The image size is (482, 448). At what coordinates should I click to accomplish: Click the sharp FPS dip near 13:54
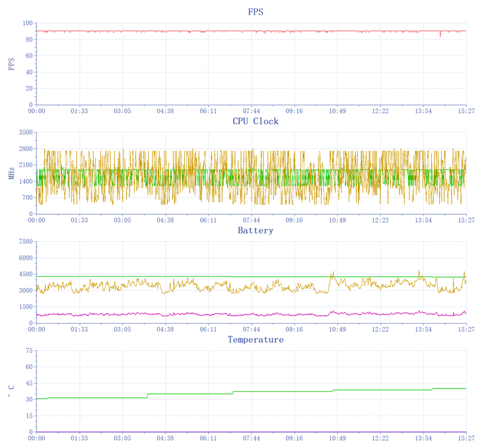pyautogui.click(x=440, y=35)
